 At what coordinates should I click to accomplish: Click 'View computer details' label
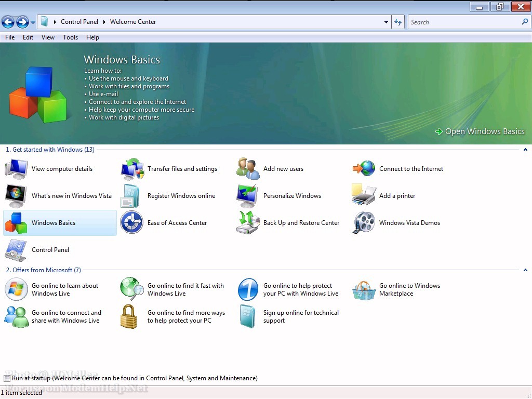(x=62, y=169)
